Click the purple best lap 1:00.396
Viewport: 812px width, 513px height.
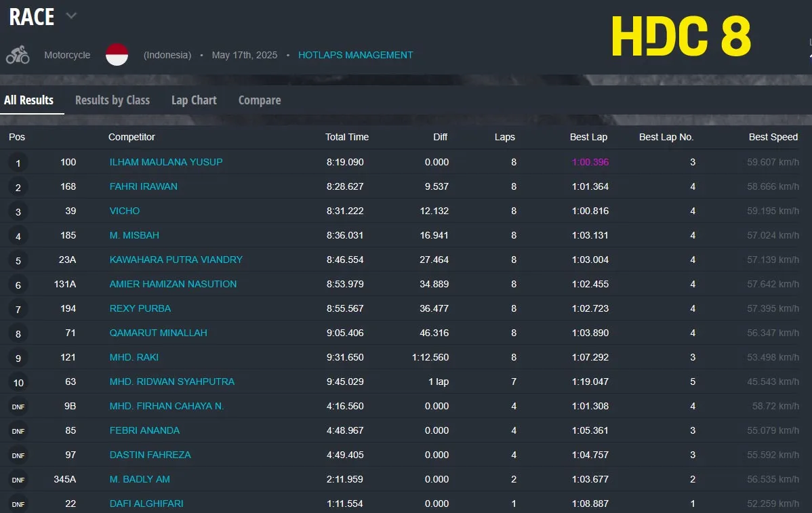tap(590, 162)
